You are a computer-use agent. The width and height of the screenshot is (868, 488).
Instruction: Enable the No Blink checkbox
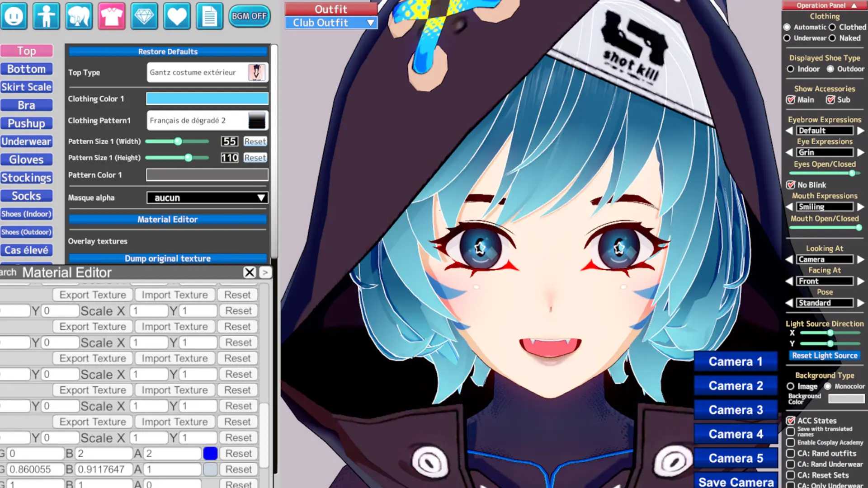(791, 184)
